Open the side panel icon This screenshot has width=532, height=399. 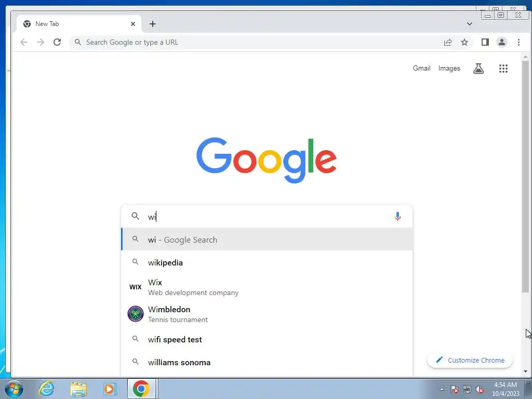(485, 42)
